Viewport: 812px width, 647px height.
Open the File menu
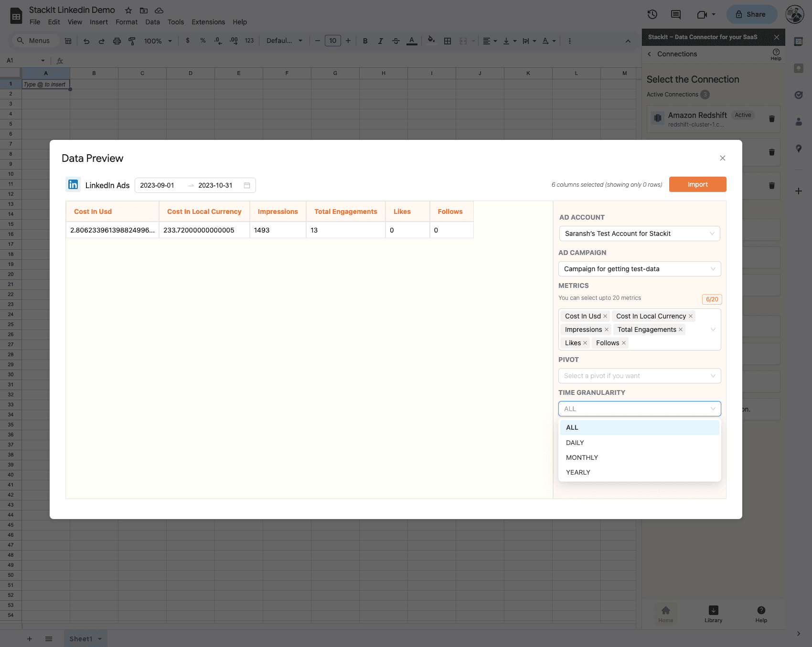click(35, 22)
